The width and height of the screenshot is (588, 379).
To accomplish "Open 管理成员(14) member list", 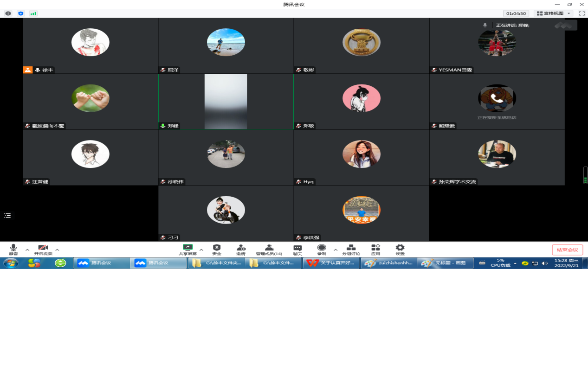I will click(269, 250).
